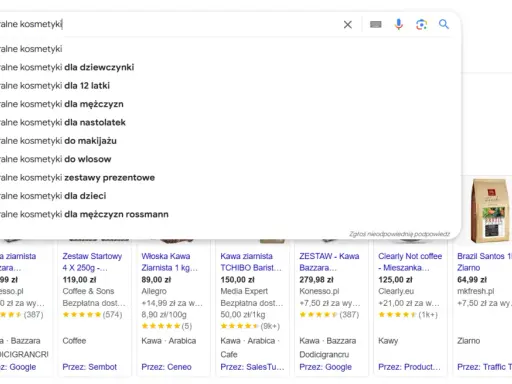Image resolution: width=512 pixels, height=384 pixels.
Task: Click the star rating with (5) reviews
Action: [x=167, y=326]
